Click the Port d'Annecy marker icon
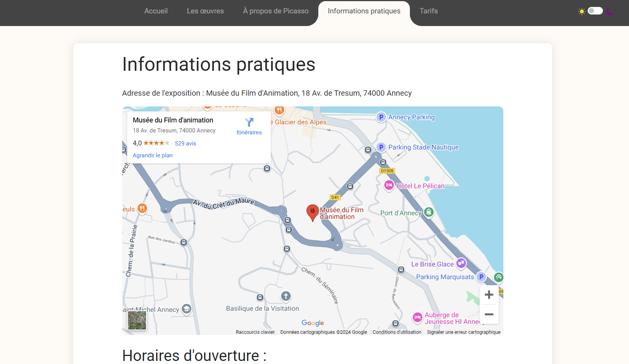The image size is (629, 364). [429, 212]
